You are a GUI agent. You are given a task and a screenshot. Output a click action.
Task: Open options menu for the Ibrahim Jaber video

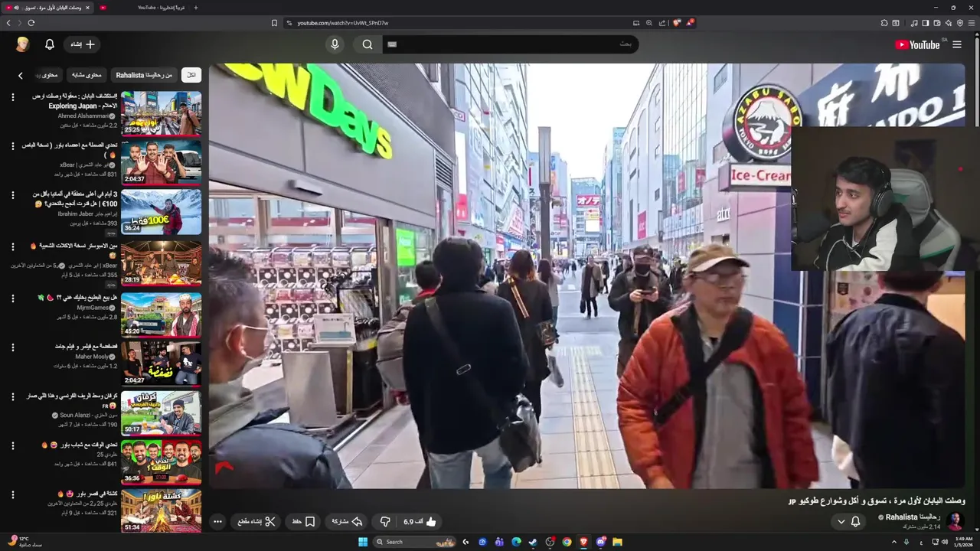(12, 195)
